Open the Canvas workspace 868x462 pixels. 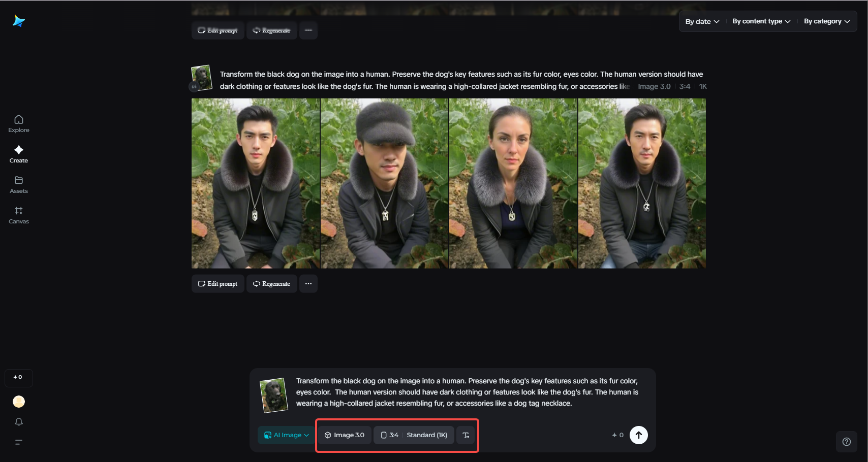pyautogui.click(x=19, y=215)
